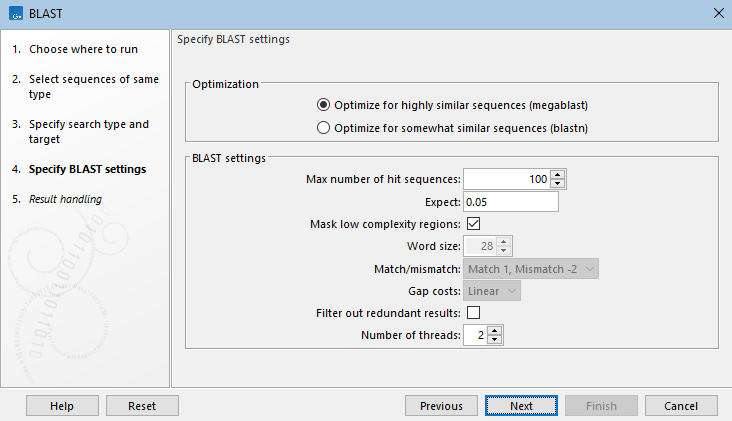Decrease Number of threads value
This screenshot has height=421, width=732.
[495, 340]
